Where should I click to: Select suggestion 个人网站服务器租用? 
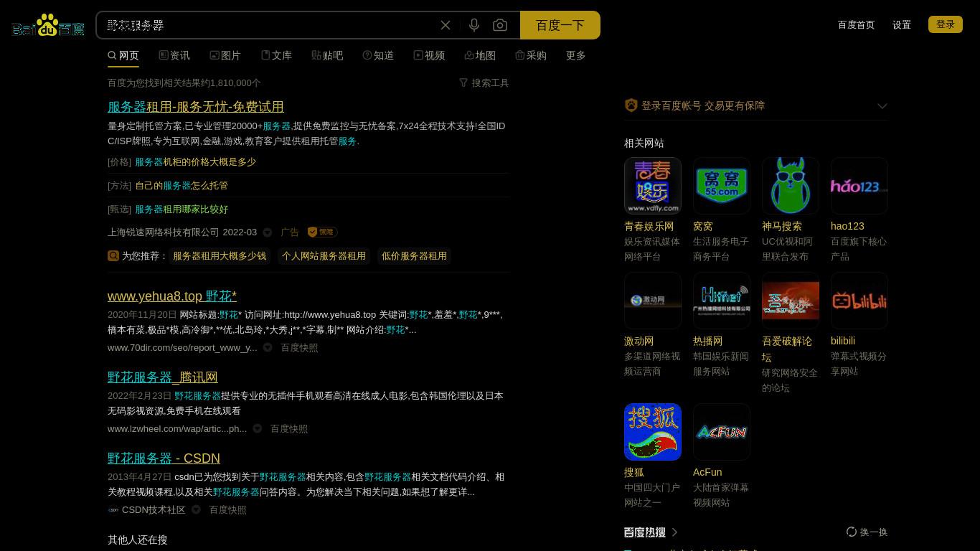(x=324, y=256)
